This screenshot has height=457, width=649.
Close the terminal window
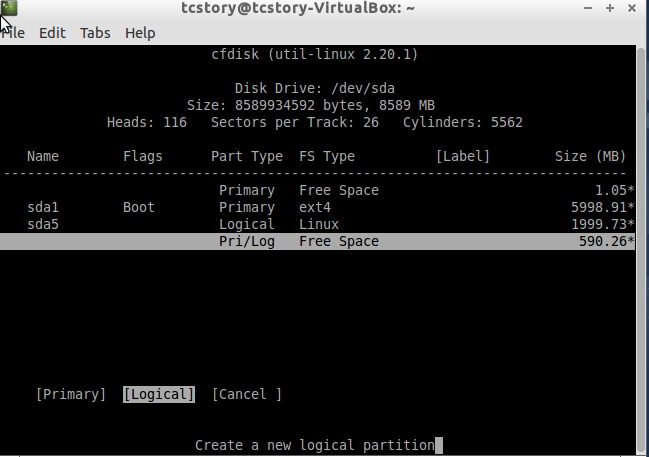[632, 8]
